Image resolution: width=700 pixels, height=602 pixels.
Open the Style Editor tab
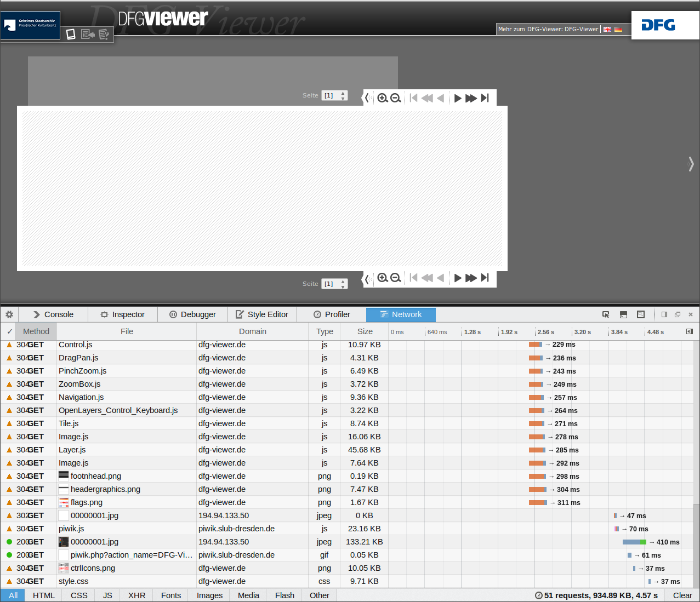click(262, 314)
